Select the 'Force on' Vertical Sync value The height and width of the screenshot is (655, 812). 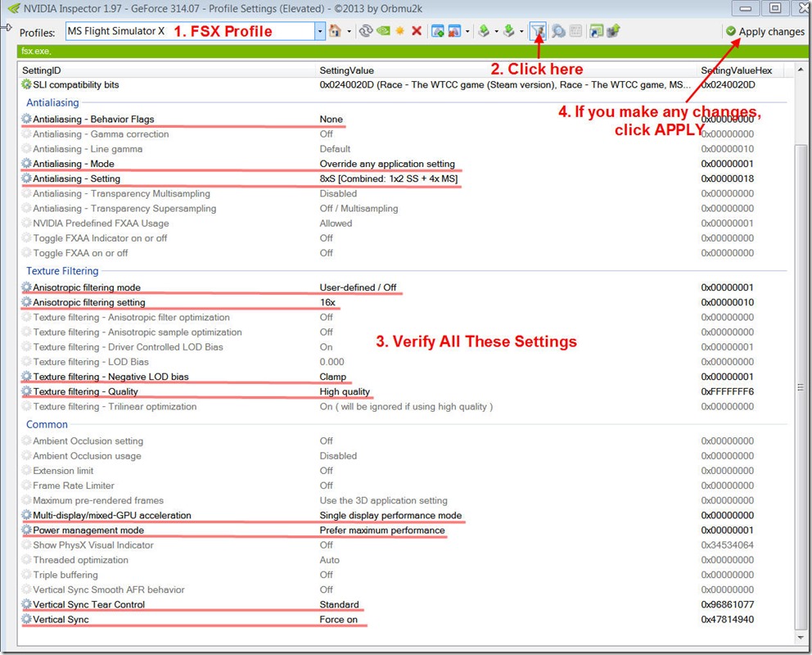[338, 619]
